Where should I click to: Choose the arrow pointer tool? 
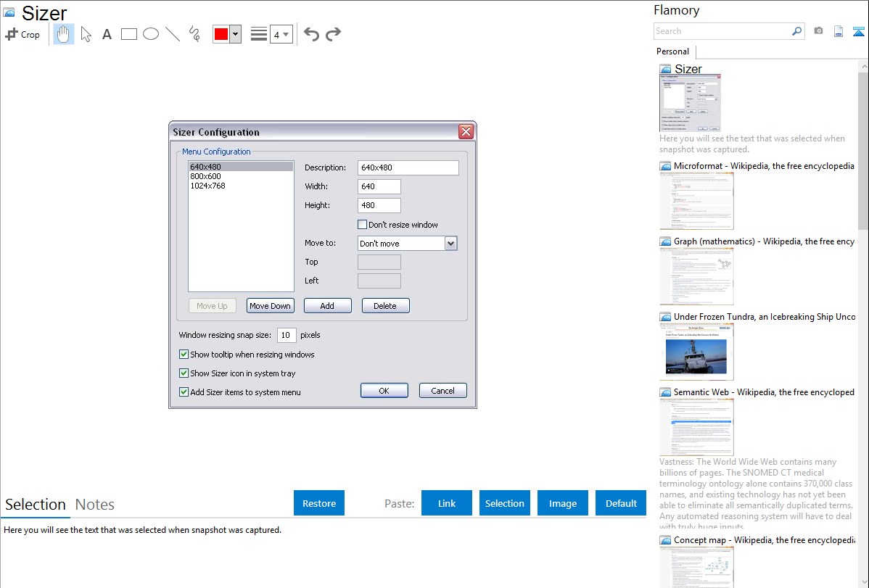86,34
